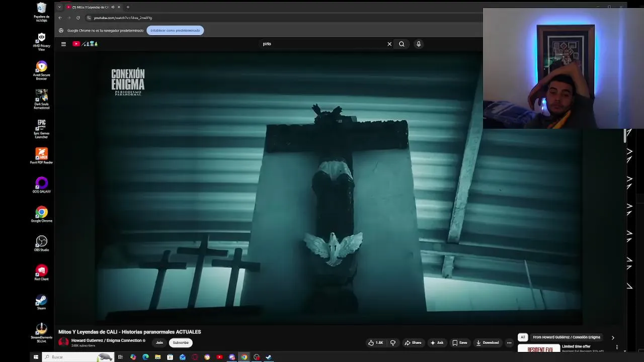Open the YouTube hamburger guide menu
The image size is (644, 362).
[x=63, y=44]
